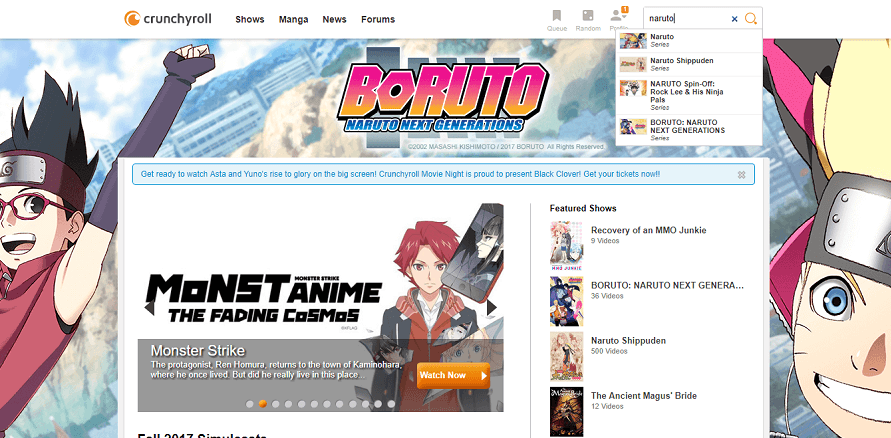Choose the Naruto Shippuden suggestion in search results
The height and width of the screenshot is (438, 891).
pos(689,64)
